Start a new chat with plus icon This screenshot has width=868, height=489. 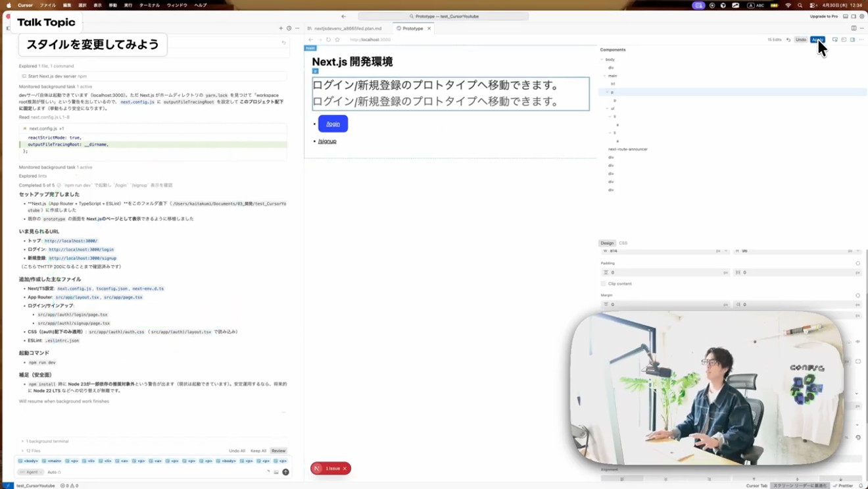[281, 28]
